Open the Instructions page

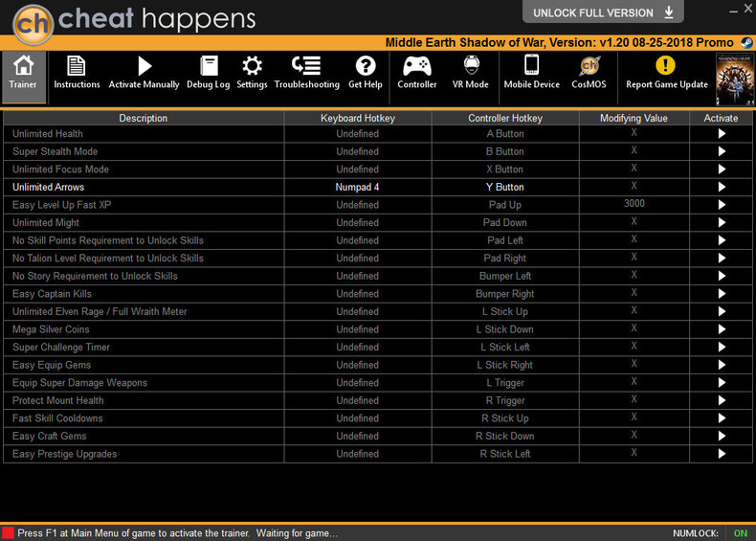(77, 74)
